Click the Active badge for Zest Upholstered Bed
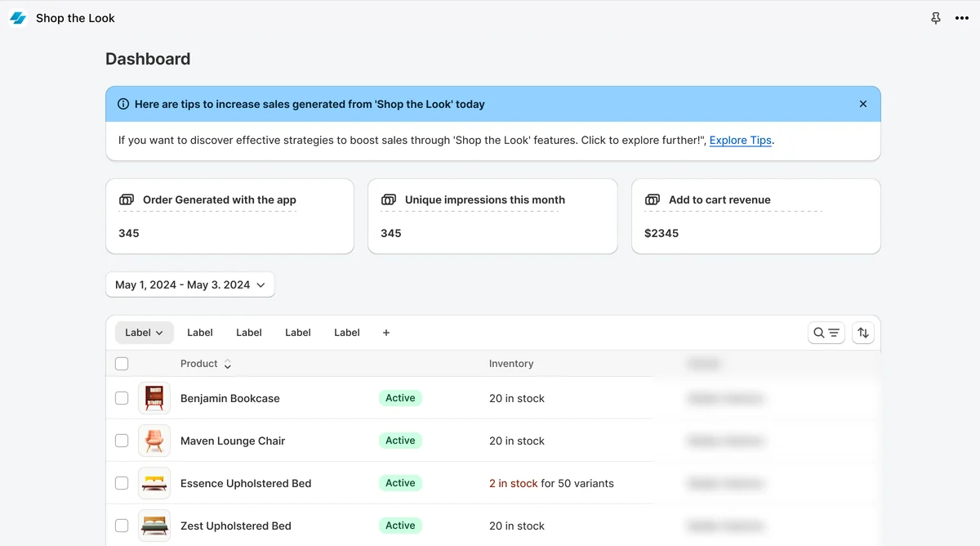 point(400,526)
